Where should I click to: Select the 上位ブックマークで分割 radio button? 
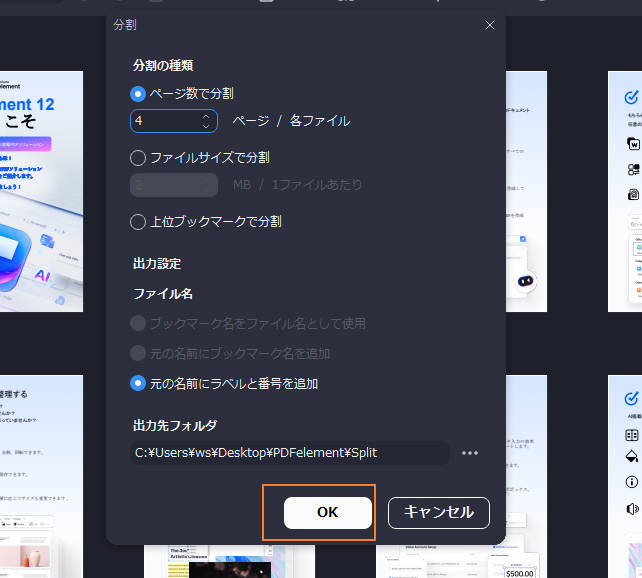tap(138, 222)
